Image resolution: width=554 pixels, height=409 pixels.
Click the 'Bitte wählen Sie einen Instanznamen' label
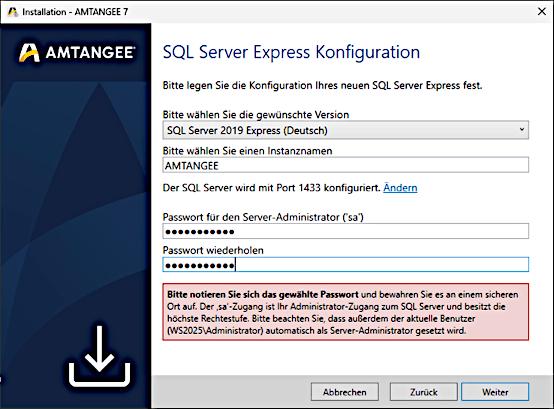247,151
